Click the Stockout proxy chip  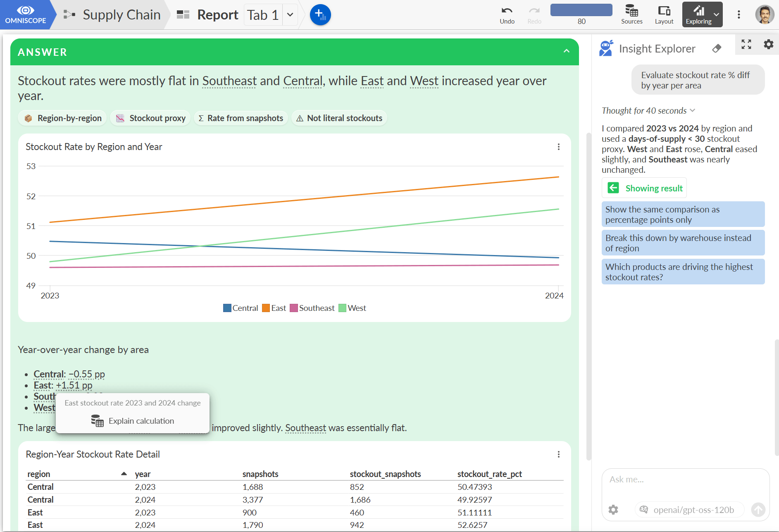tap(150, 118)
